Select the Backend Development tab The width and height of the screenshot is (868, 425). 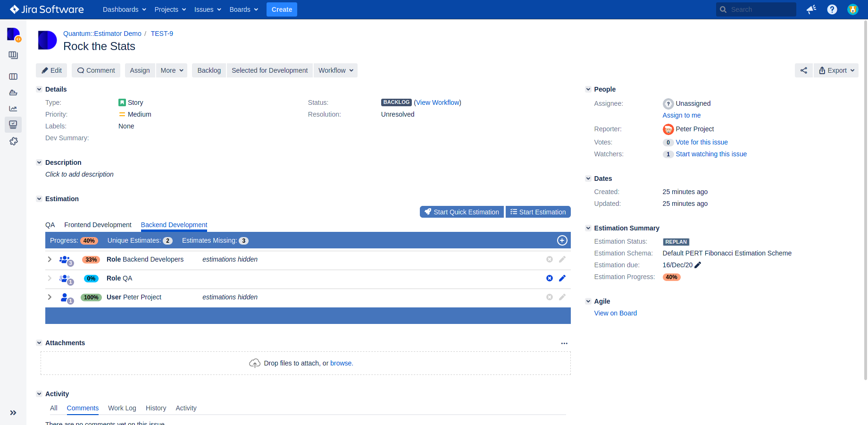pos(174,225)
